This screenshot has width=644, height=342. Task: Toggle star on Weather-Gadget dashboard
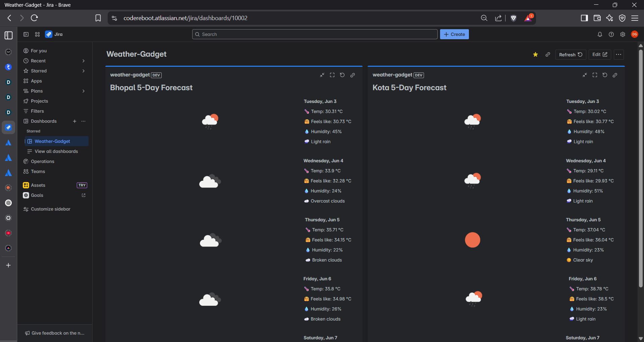point(536,54)
